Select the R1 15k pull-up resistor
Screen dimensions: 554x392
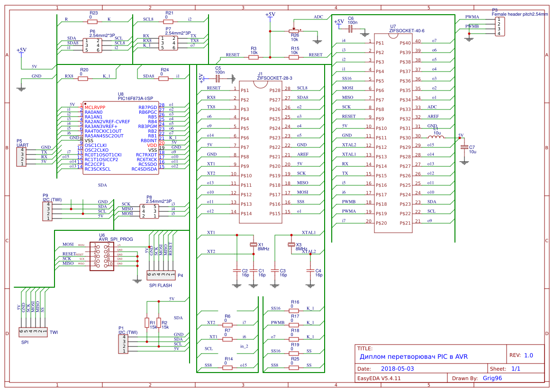click(147, 323)
